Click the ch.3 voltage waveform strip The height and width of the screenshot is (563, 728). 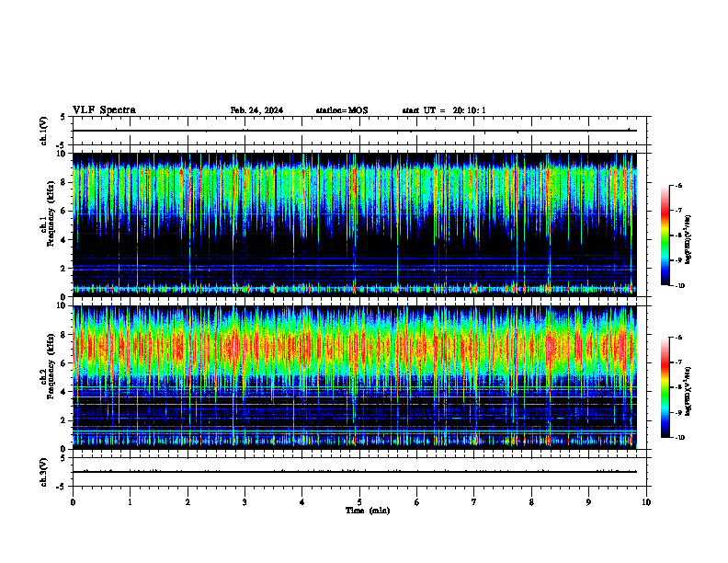pos(361,472)
